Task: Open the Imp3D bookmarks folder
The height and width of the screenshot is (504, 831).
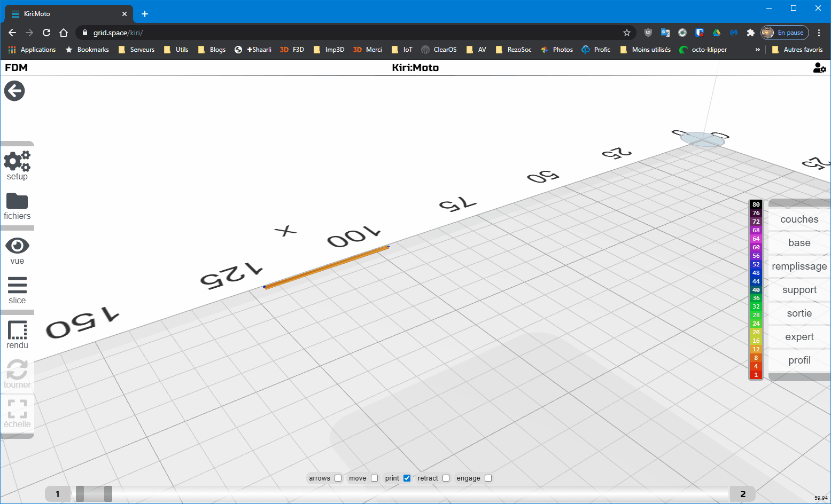Action: 329,50
